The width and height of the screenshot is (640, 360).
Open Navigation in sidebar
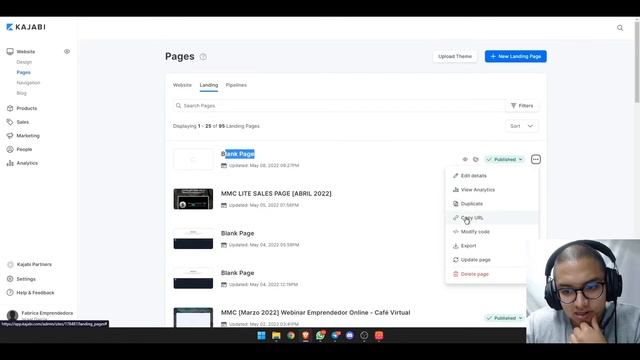(28, 82)
